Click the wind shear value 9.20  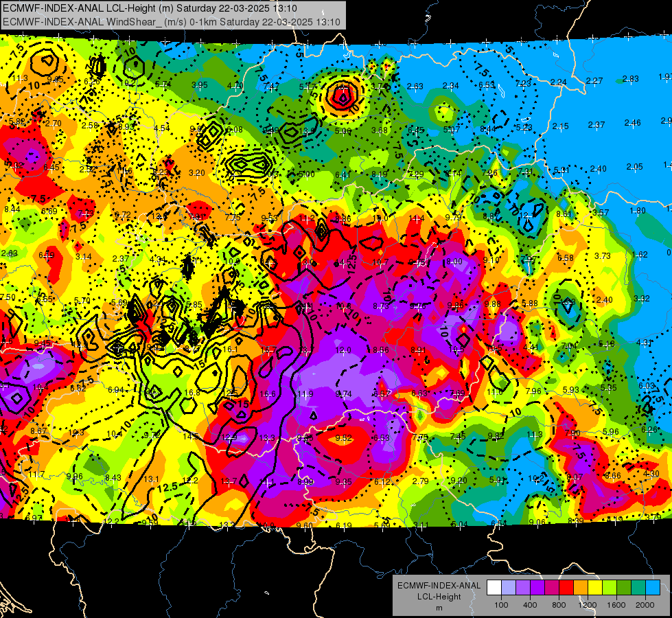[459, 481]
